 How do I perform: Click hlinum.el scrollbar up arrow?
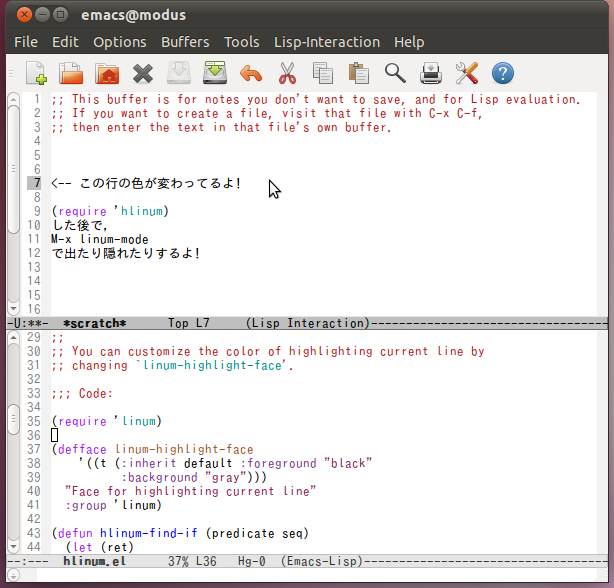(13, 337)
